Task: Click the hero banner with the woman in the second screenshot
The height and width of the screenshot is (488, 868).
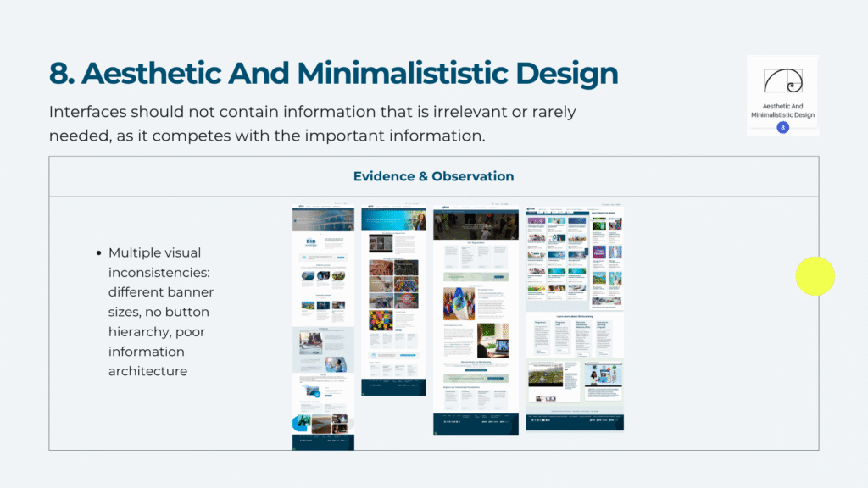Action: click(393, 220)
